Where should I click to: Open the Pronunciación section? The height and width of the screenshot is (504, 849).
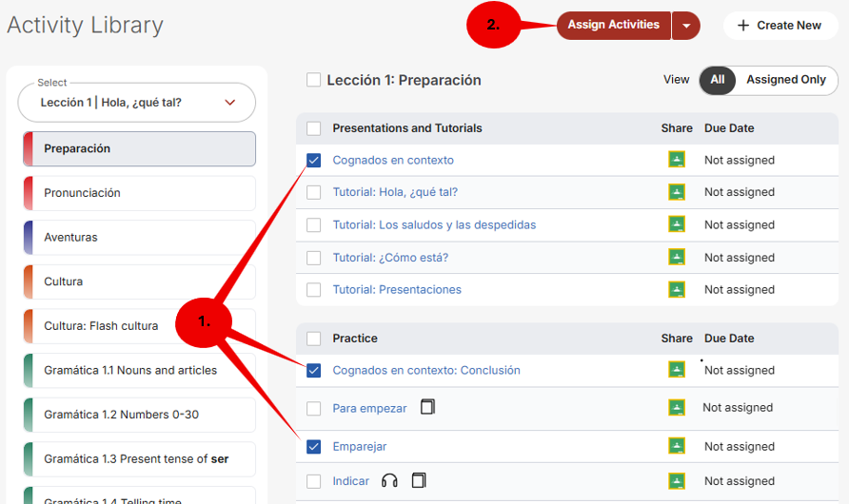click(x=140, y=193)
